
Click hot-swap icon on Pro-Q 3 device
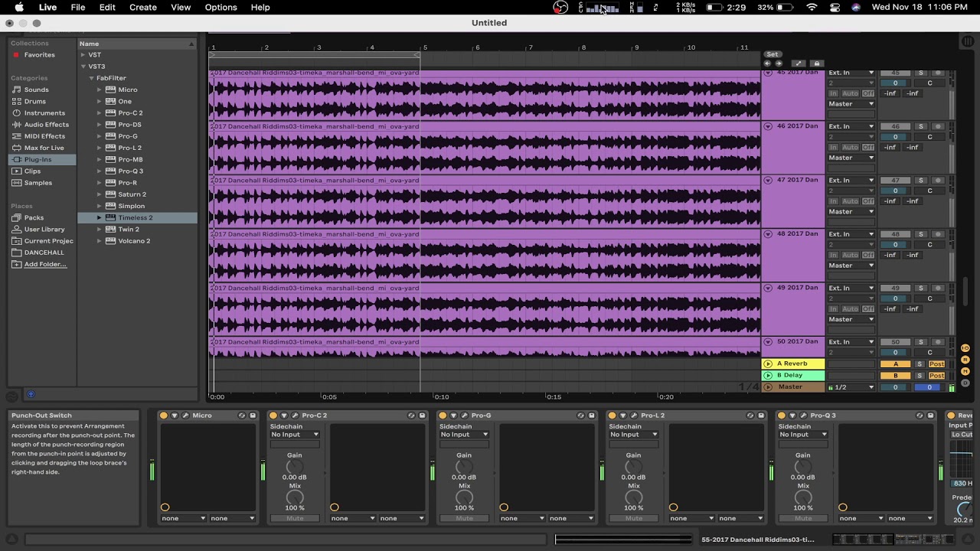pyautogui.click(x=920, y=416)
